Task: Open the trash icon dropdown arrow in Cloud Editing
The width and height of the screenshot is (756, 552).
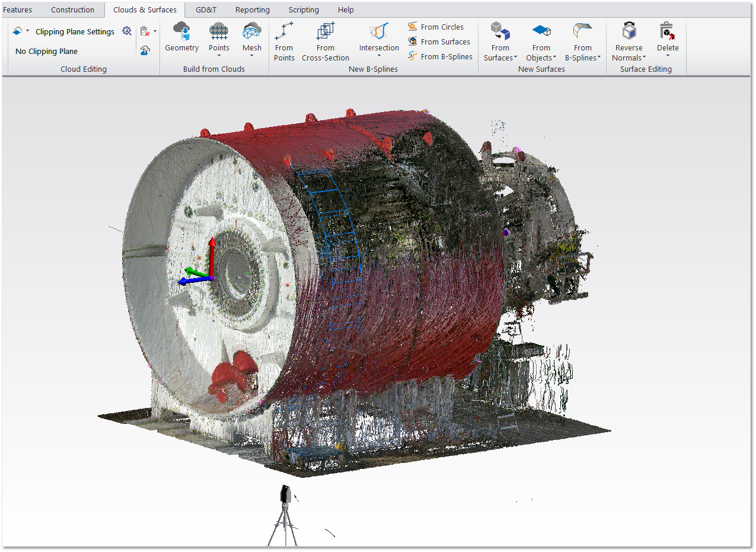Action: 155,31
